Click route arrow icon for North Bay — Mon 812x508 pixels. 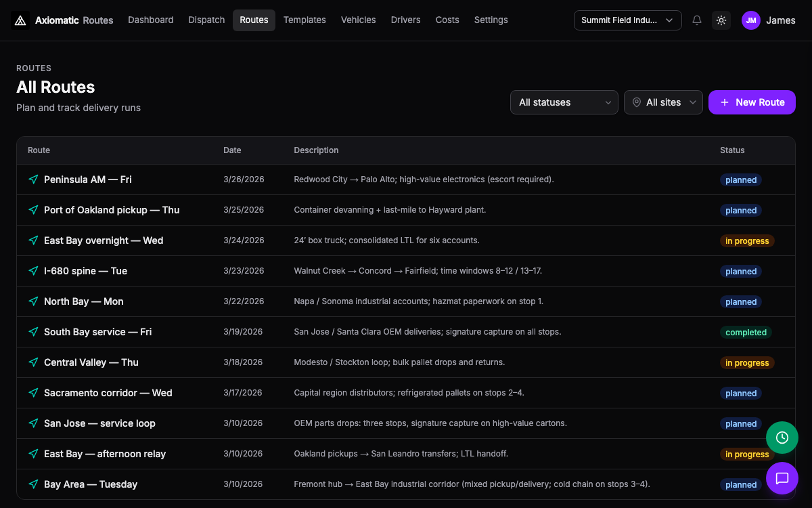pyautogui.click(x=33, y=301)
